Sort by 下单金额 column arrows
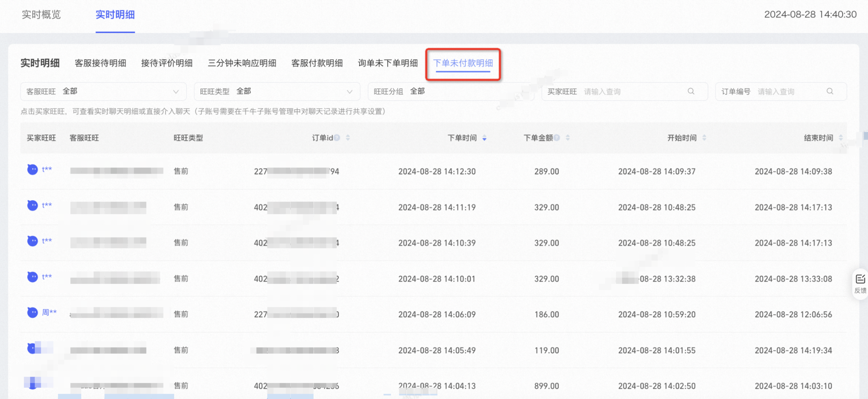868x399 pixels. click(568, 138)
